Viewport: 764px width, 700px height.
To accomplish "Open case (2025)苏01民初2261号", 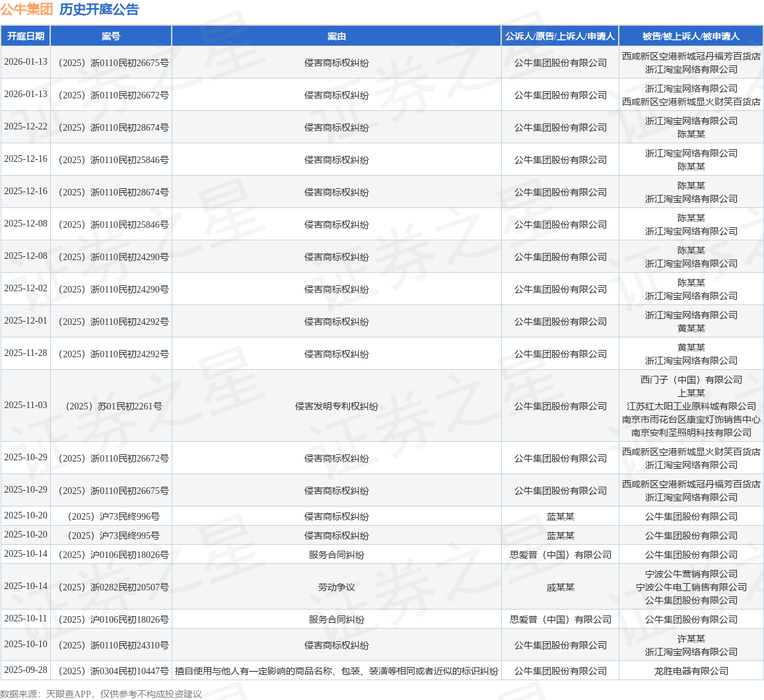I will click(x=111, y=406).
